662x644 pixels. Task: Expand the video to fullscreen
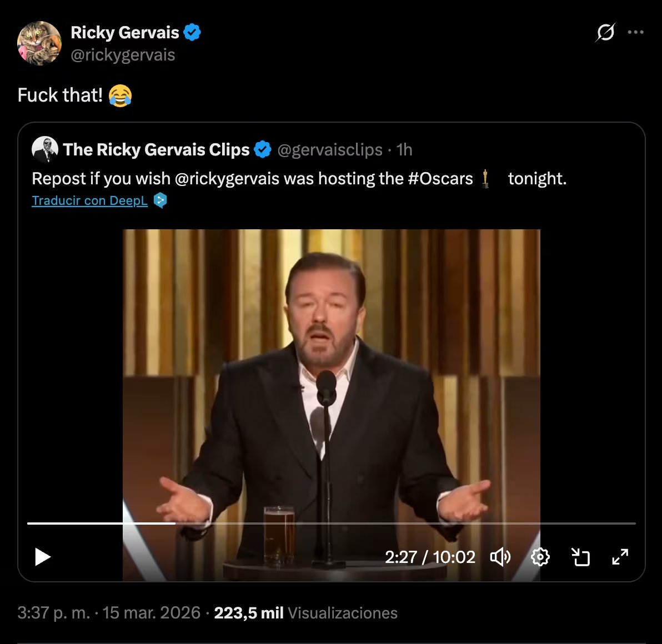[x=620, y=557]
